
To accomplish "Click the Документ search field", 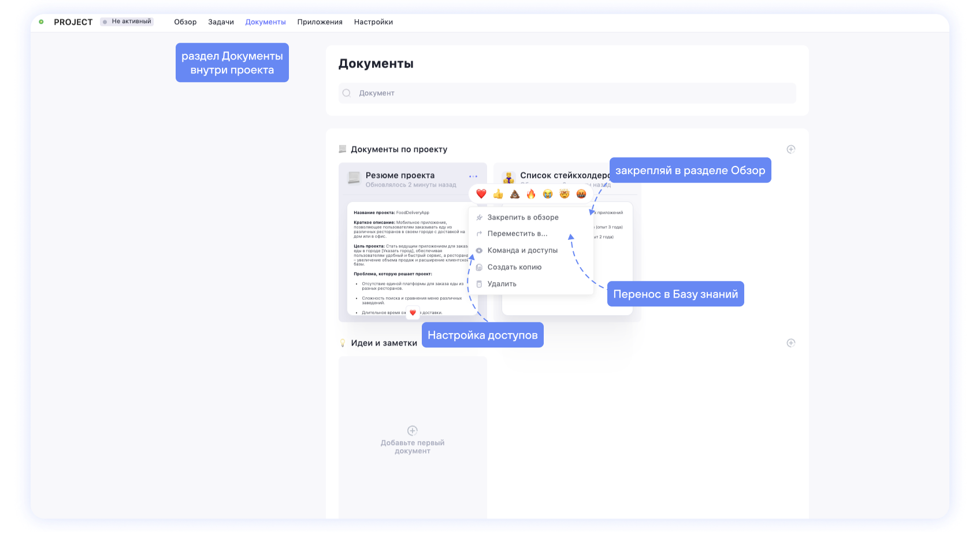I will (567, 92).
